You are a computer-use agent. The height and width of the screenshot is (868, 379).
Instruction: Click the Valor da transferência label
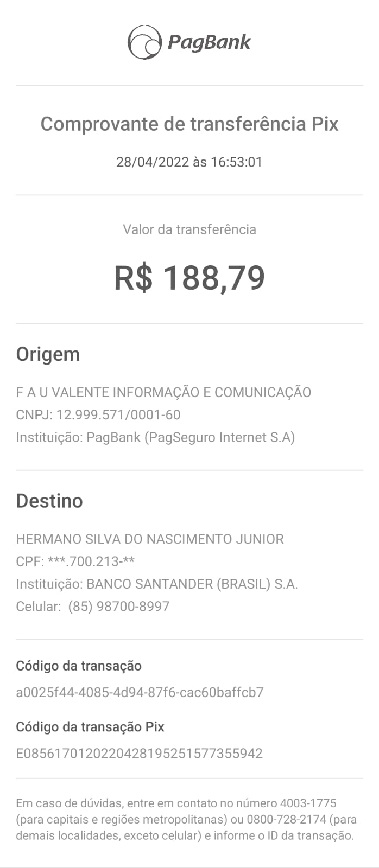click(189, 229)
